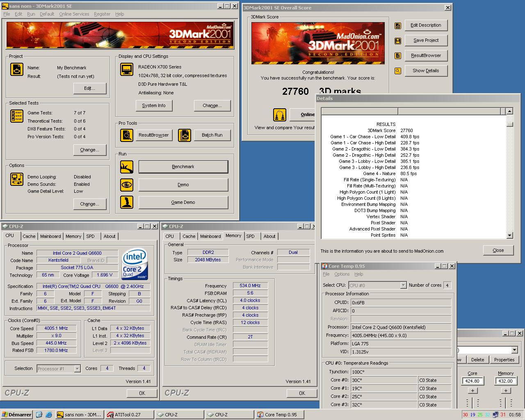Click the Core Speed value 4005.1 MHz
The image size is (525, 420).
coord(56,328)
